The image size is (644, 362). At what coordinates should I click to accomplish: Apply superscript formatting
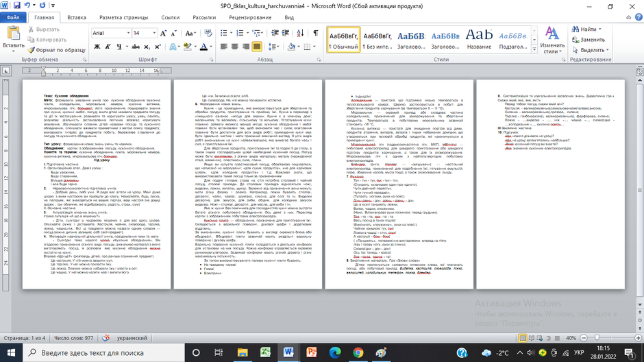158,47
